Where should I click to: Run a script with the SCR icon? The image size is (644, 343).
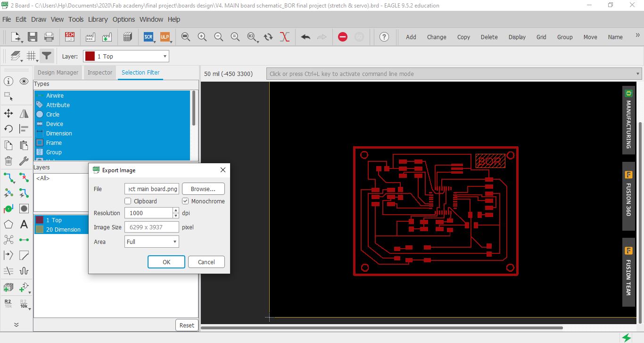pyautogui.click(x=149, y=37)
